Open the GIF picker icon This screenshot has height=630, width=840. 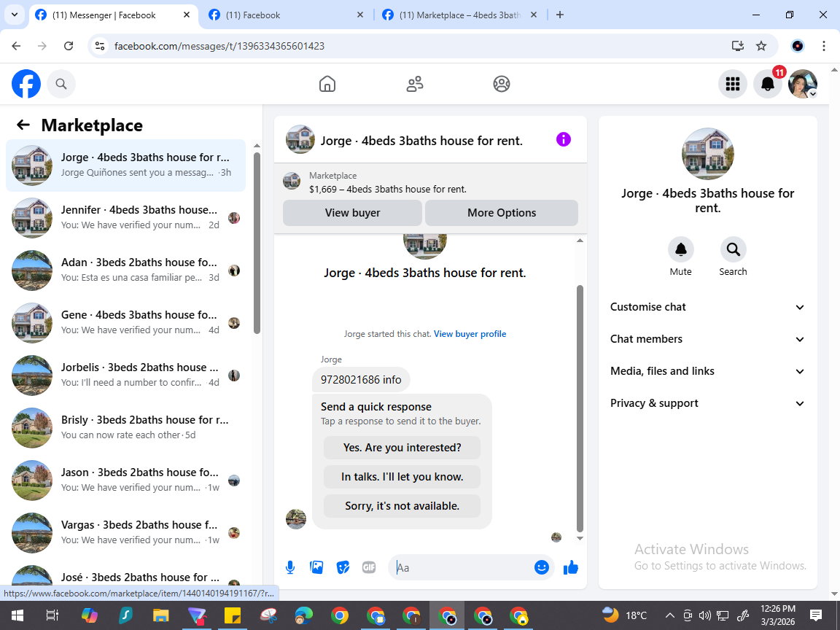click(368, 567)
